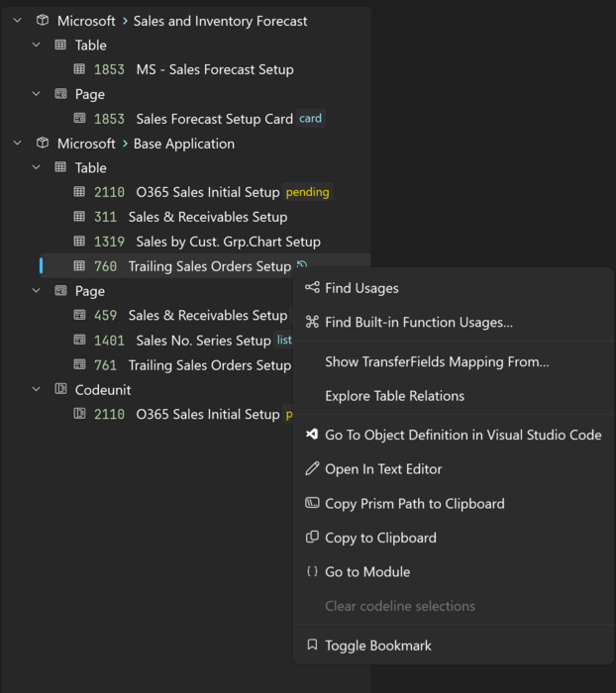Viewport: 616px width, 693px height.
Task: Click Sales and Inventory Forecast package icon
Action: point(43,21)
